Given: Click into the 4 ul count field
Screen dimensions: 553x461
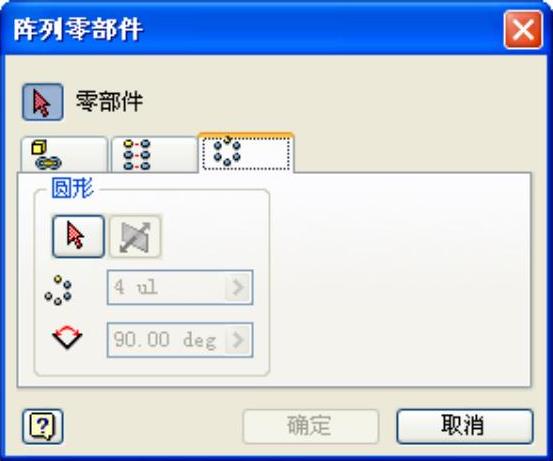Looking at the screenshot, I should [x=166, y=287].
